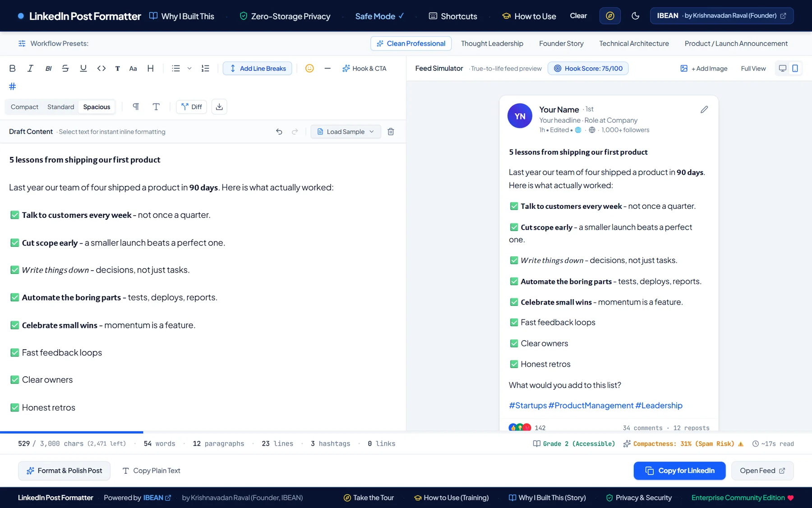Apply underline formatting
812x508 pixels.
(83, 69)
